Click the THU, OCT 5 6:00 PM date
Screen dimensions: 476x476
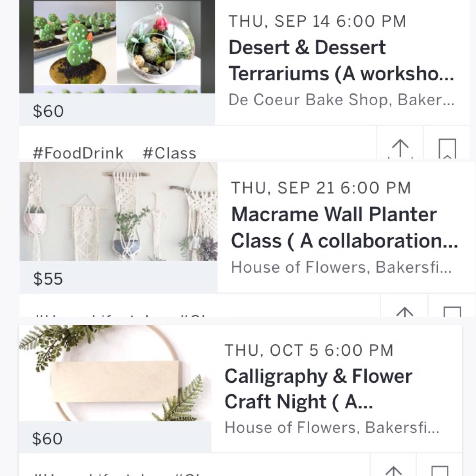point(309,350)
